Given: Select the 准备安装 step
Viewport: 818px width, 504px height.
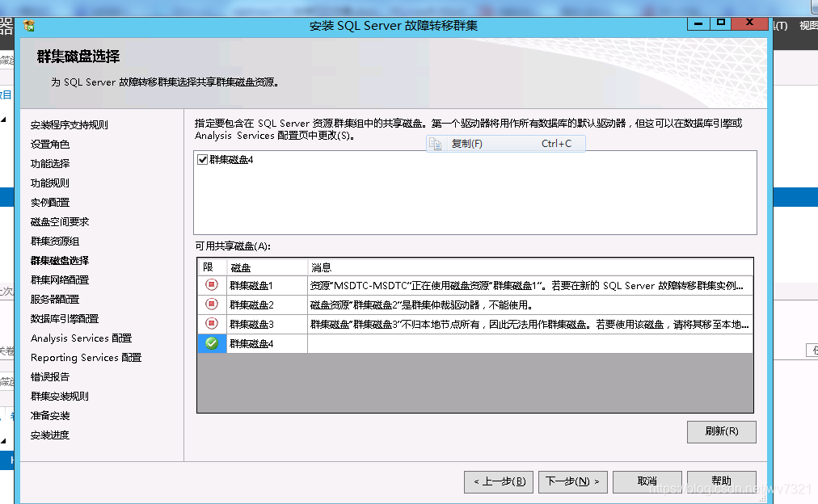Looking at the screenshot, I should [x=49, y=415].
